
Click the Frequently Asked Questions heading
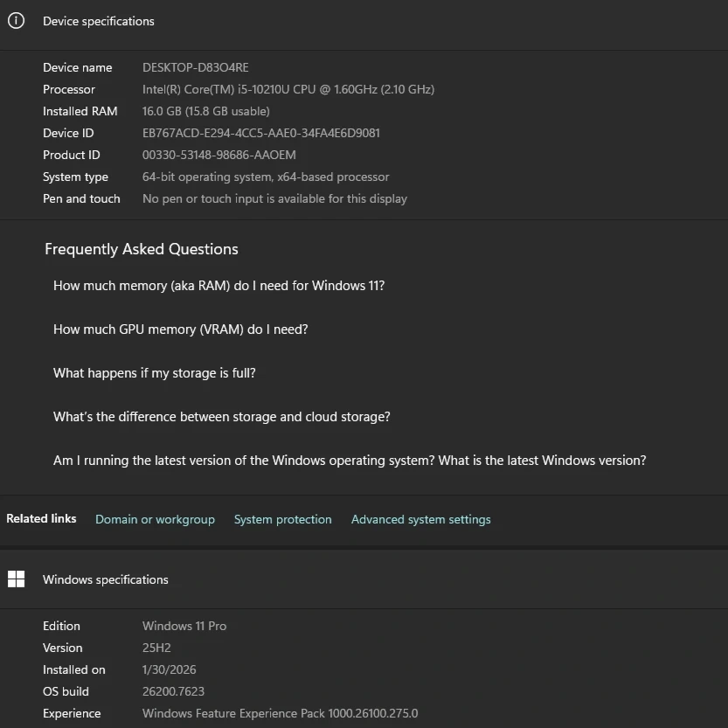point(141,249)
